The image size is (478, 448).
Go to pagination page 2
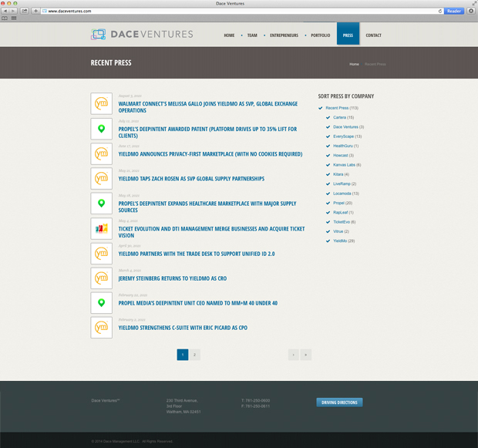pyautogui.click(x=194, y=355)
